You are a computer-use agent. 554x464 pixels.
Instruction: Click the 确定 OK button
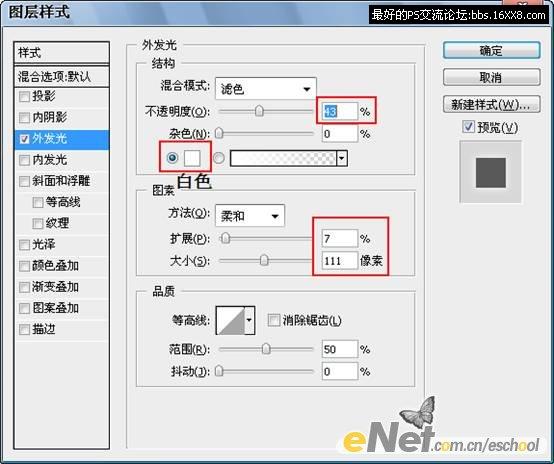coord(491,51)
